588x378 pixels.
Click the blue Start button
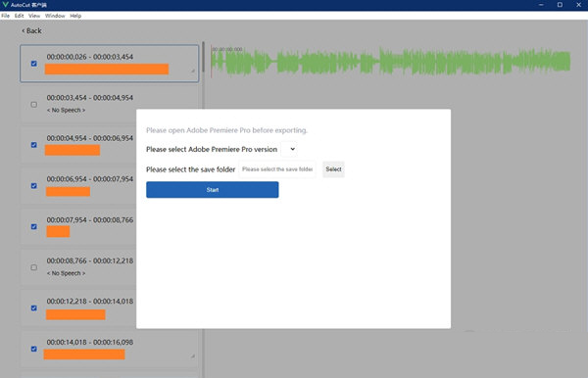213,190
